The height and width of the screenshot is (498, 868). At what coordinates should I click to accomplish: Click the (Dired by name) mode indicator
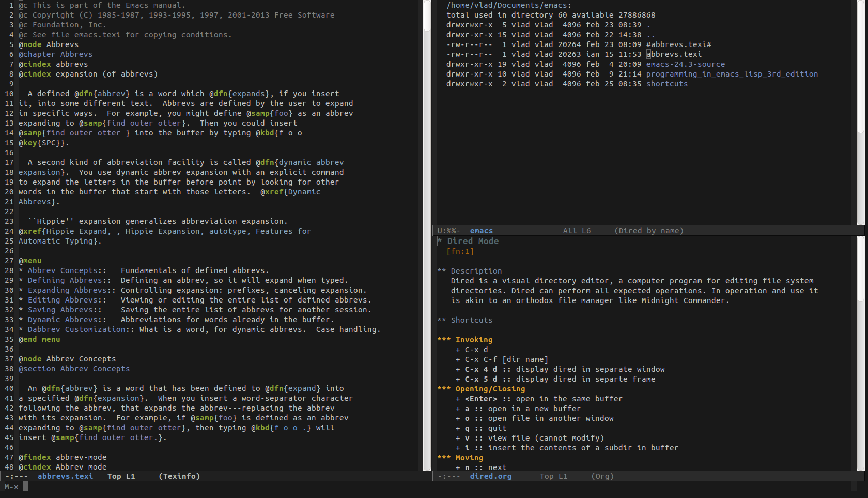649,231
